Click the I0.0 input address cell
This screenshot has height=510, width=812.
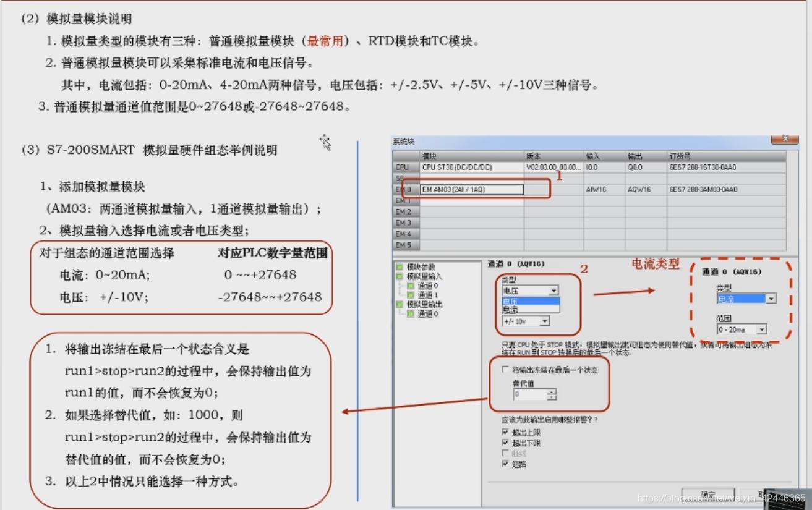605,168
